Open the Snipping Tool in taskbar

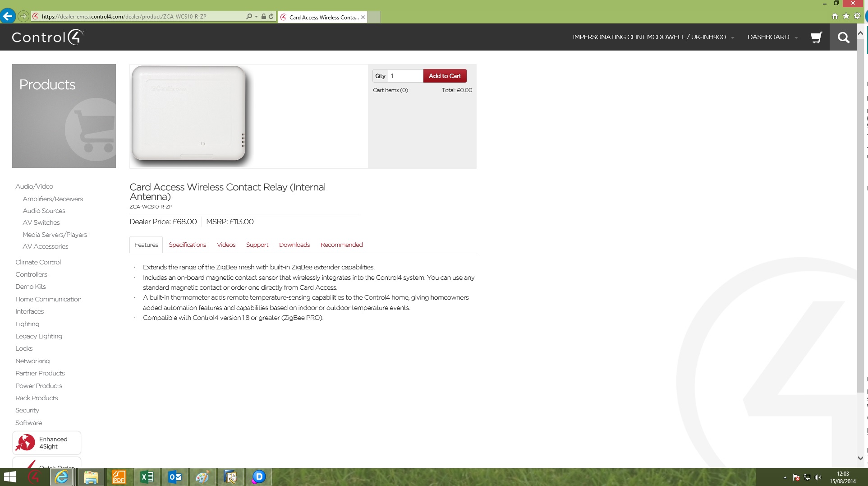(230, 477)
